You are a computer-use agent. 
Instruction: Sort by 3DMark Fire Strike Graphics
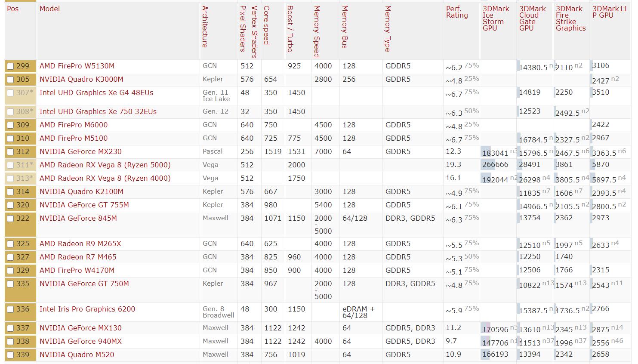point(571,18)
